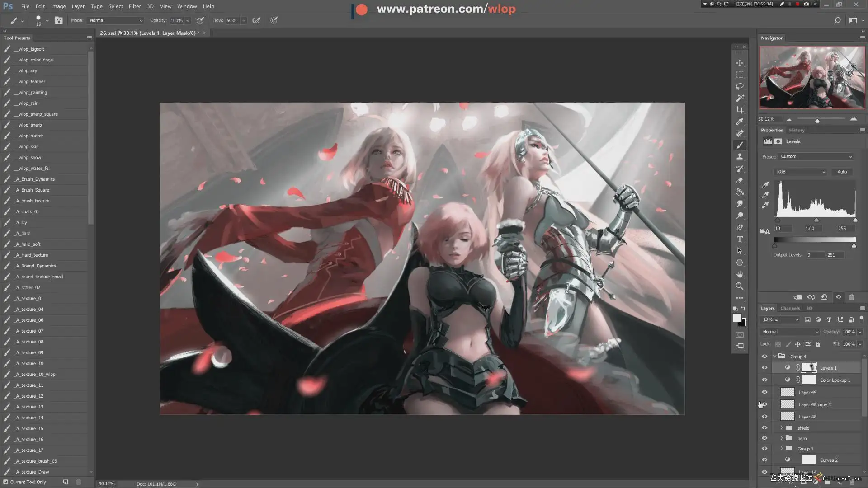Switch to the Channels tab
Viewport: 868px width, 488px height.
click(790, 308)
